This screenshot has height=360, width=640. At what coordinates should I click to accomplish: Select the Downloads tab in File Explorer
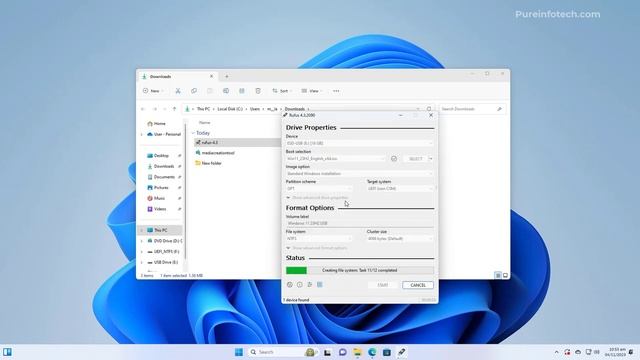178,76
